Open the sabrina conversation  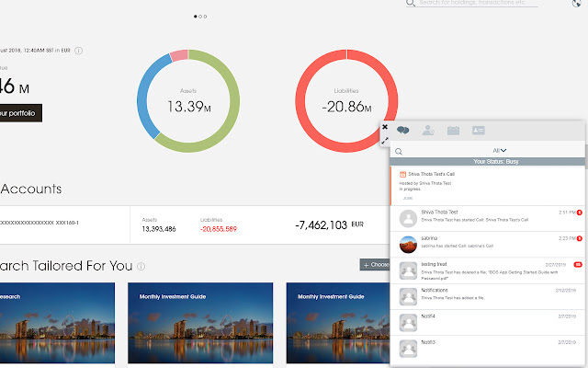488,244
